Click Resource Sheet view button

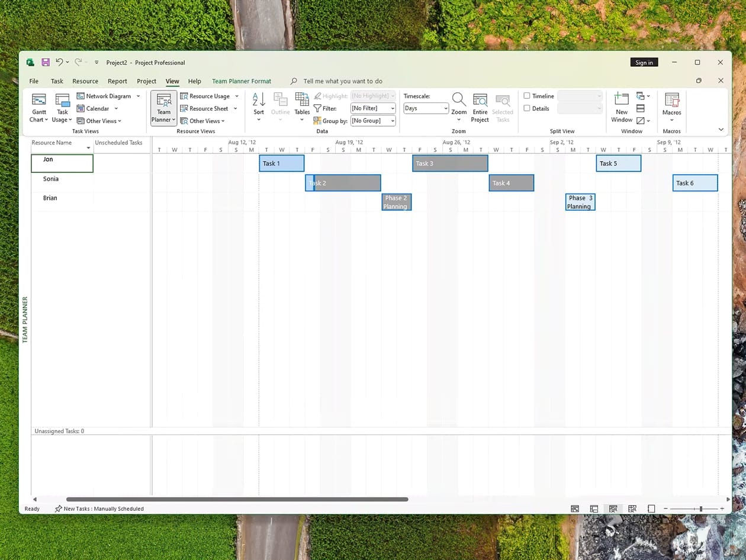208,108
